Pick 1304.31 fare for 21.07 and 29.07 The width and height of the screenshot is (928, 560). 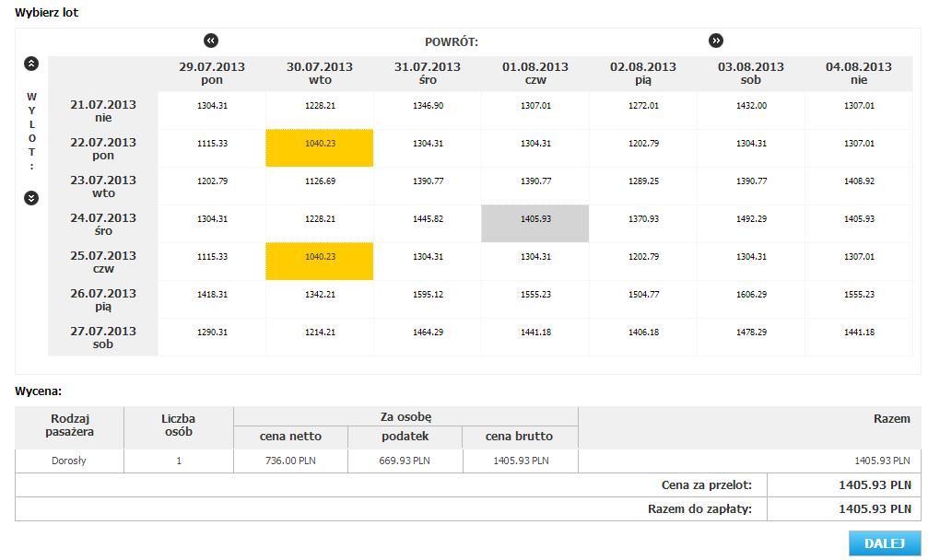[212, 110]
